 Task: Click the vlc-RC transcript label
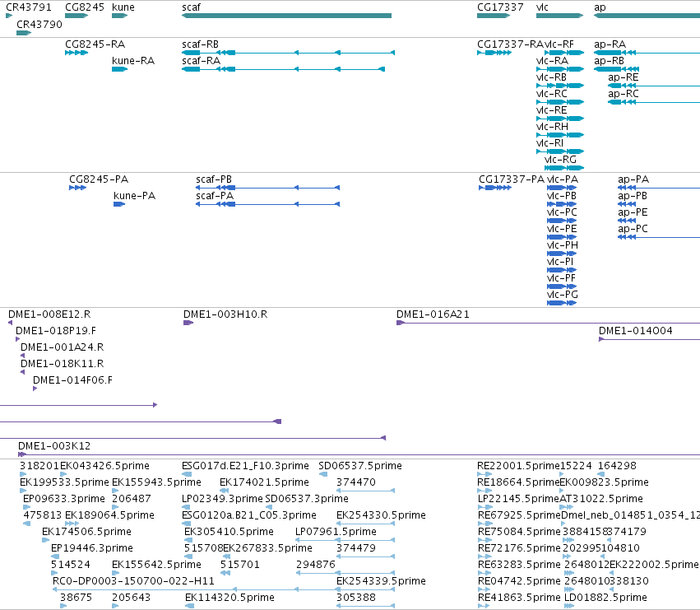click(x=552, y=93)
